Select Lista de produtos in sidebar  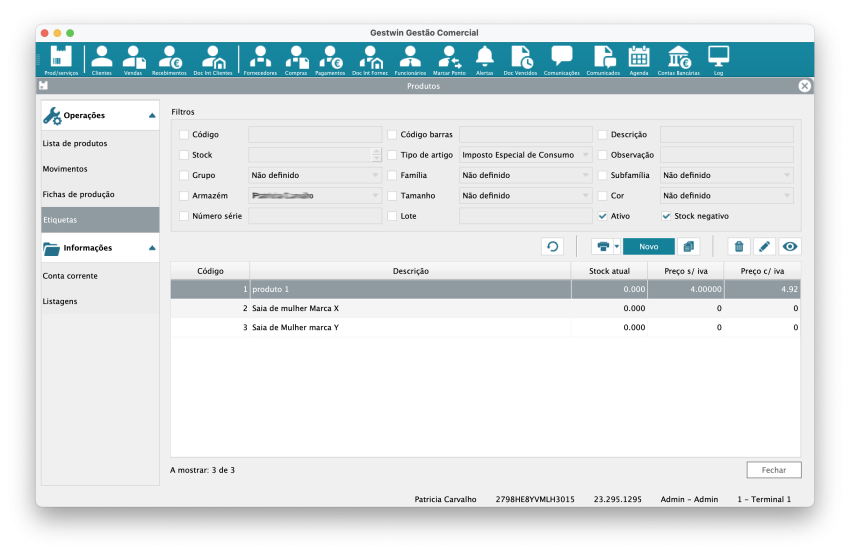click(x=75, y=143)
